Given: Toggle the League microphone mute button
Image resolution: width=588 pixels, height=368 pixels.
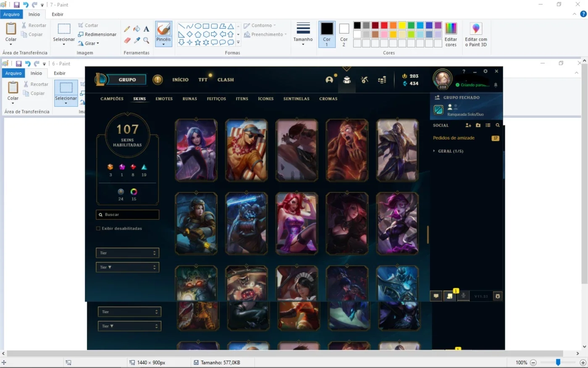Looking at the screenshot, I should point(464,296).
